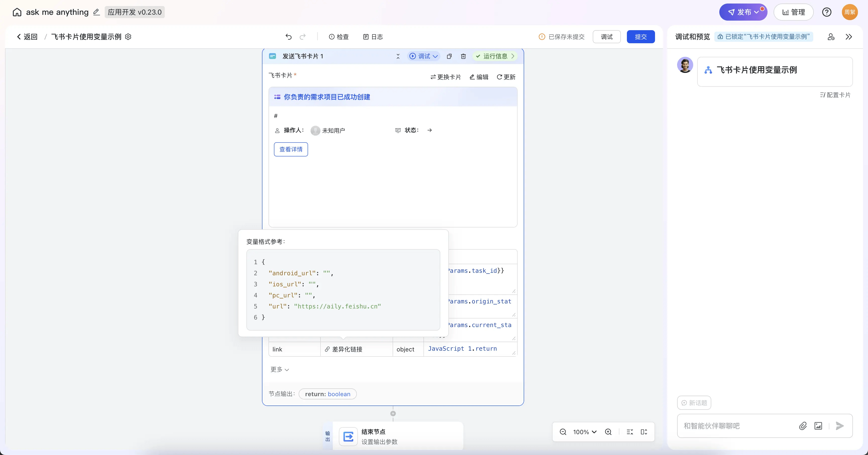
Task: Undo last action
Action: (288, 37)
